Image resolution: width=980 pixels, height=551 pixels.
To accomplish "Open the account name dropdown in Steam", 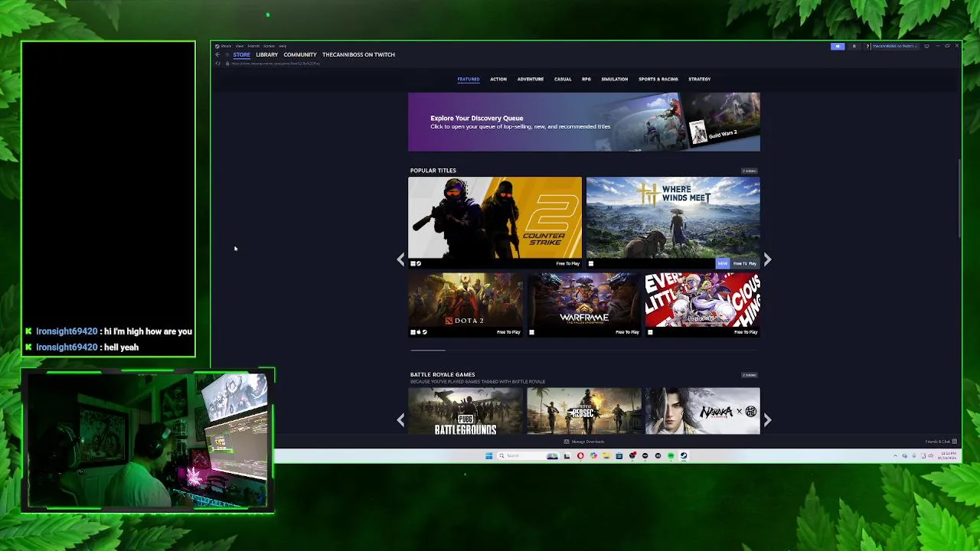I will point(894,46).
